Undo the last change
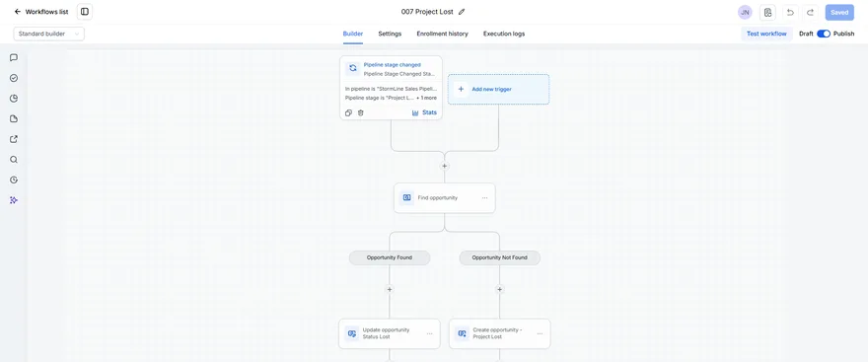The width and height of the screenshot is (868, 362). [x=790, y=12]
